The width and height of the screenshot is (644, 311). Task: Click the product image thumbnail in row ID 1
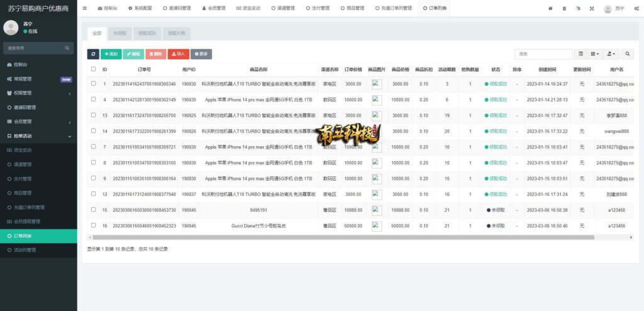[377, 84]
